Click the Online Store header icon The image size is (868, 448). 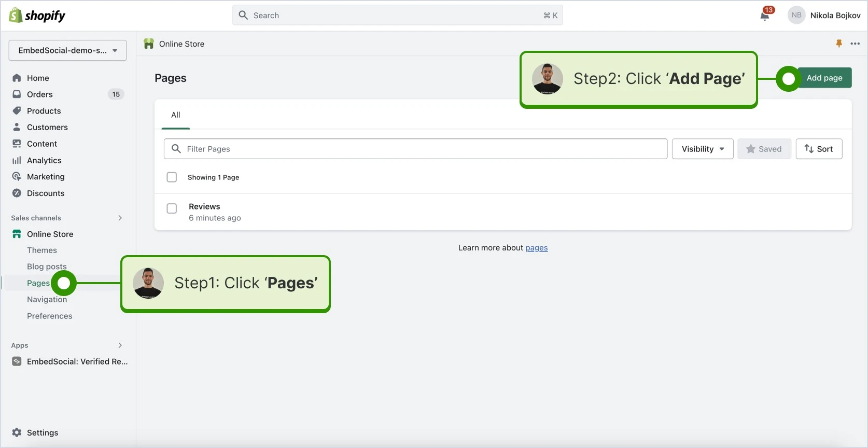click(149, 44)
